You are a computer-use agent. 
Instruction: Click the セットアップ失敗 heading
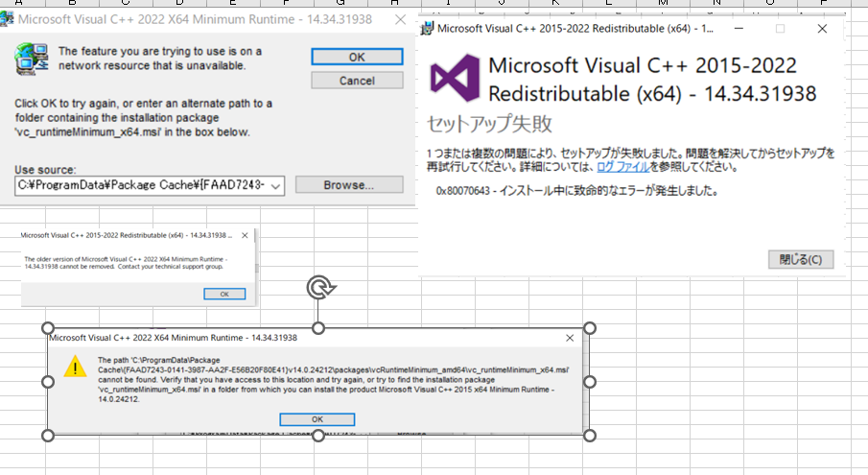489,124
